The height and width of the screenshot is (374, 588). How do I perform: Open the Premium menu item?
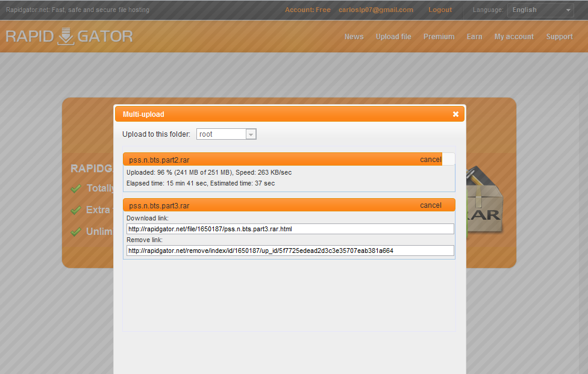click(x=439, y=37)
